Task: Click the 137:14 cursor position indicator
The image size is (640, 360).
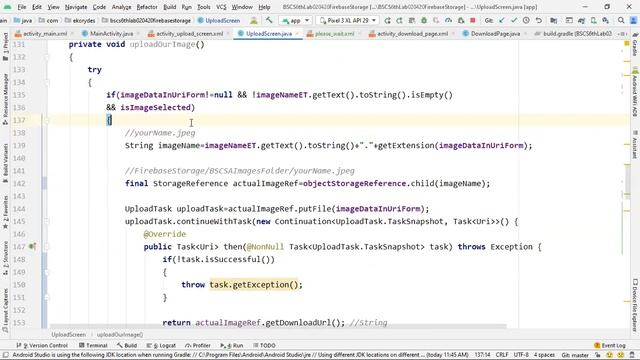Action: tap(482, 355)
